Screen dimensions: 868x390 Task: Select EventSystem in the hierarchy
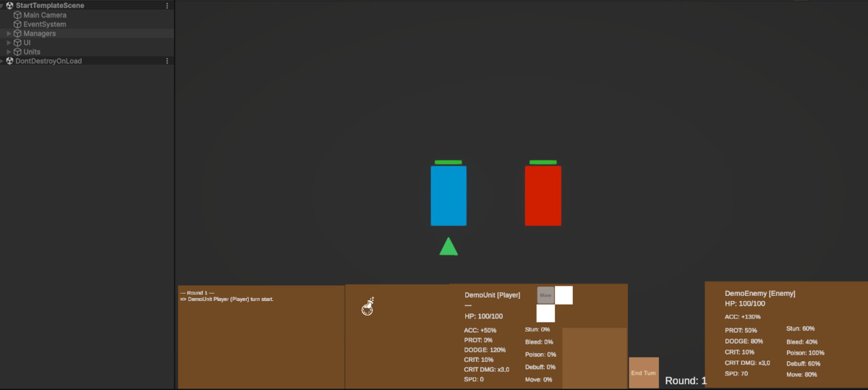pos(45,24)
